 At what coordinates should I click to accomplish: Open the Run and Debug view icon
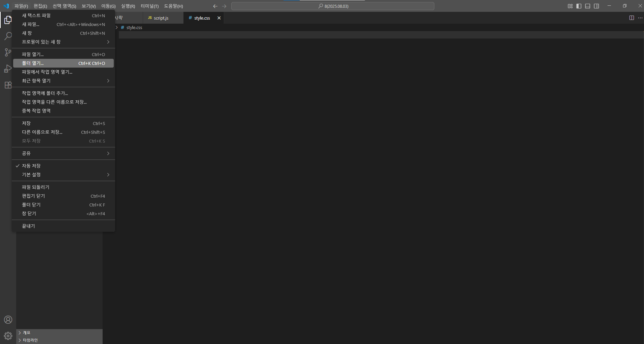point(8,69)
